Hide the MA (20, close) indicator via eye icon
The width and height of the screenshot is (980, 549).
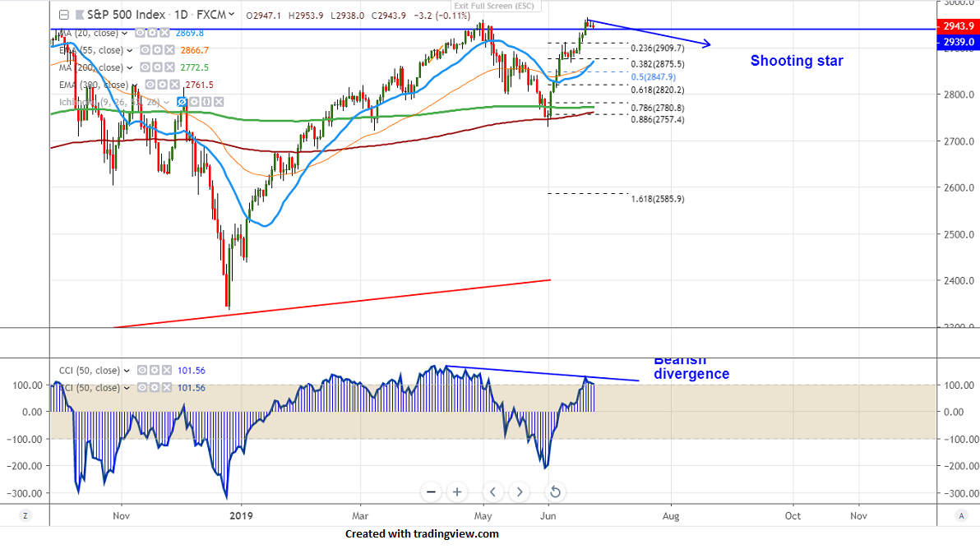click(140, 33)
